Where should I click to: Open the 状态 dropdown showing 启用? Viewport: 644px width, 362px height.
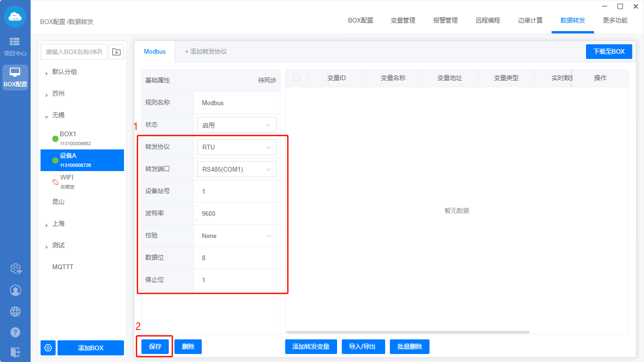(x=237, y=125)
